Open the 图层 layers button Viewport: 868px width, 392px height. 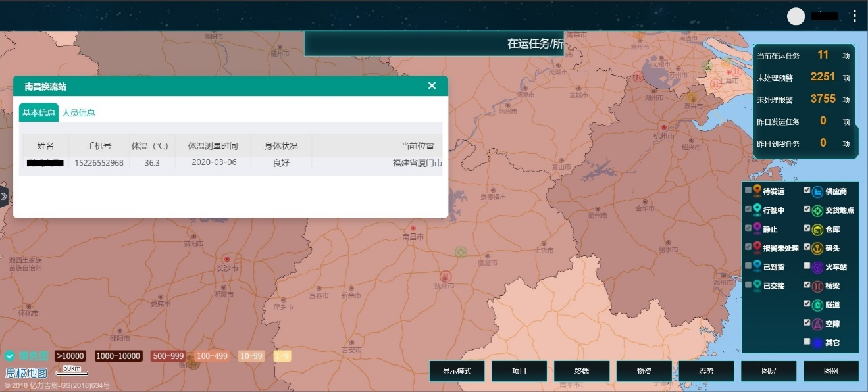pos(769,371)
